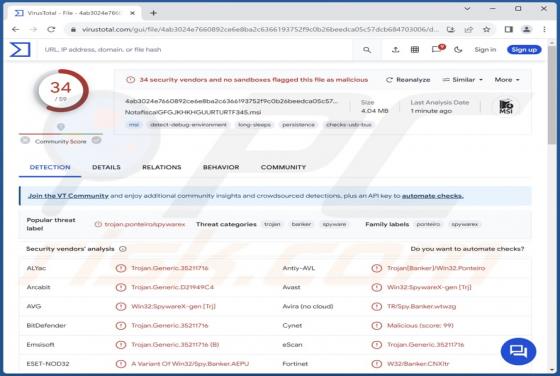
Task: Expand the Similar dropdown
Action: coord(462,80)
